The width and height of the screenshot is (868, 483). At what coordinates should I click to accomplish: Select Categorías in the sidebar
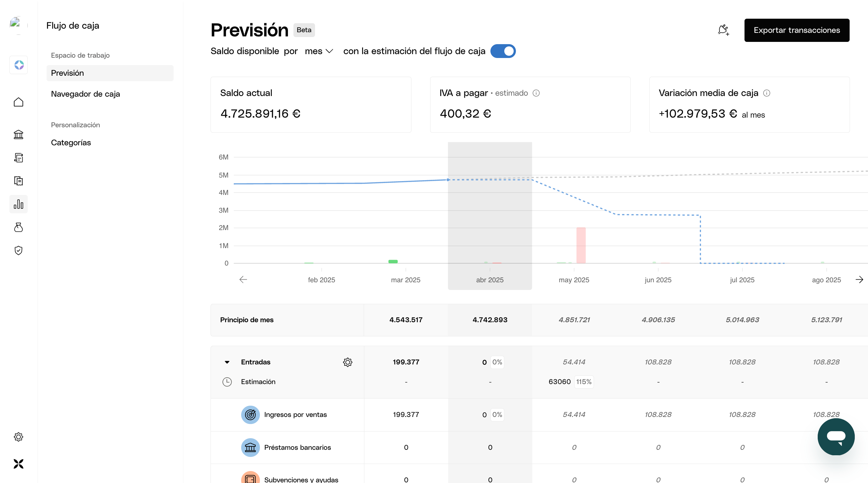(71, 142)
